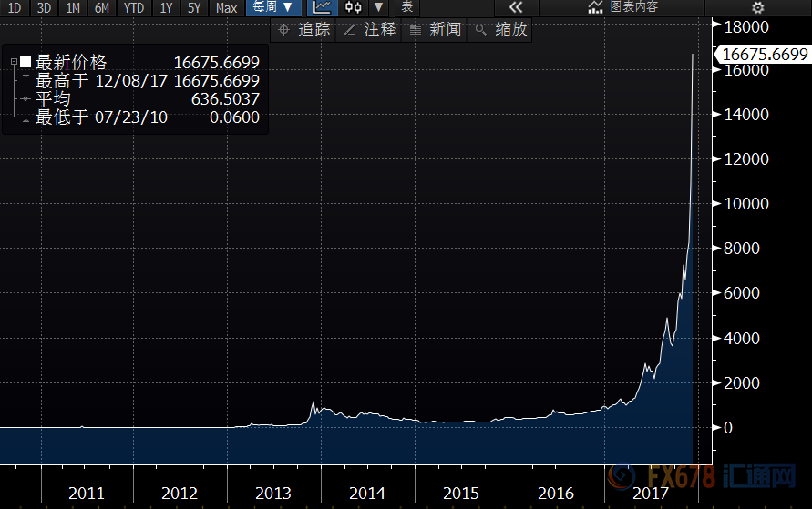The height and width of the screenshot is (509, 812).
Task: Select the YTD time range tab
Action: [134, 7]
